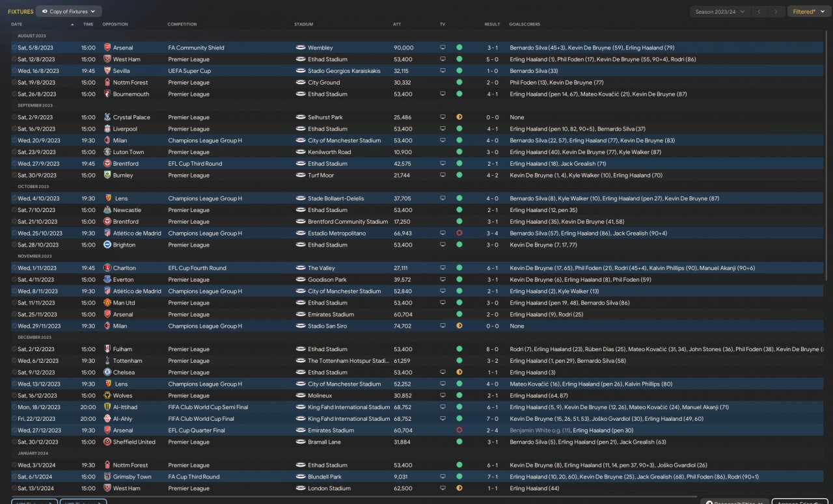833x504 pixels.
Task: Sort by the Competition column header
Action: pyautogui.click(x=182, y=25)
